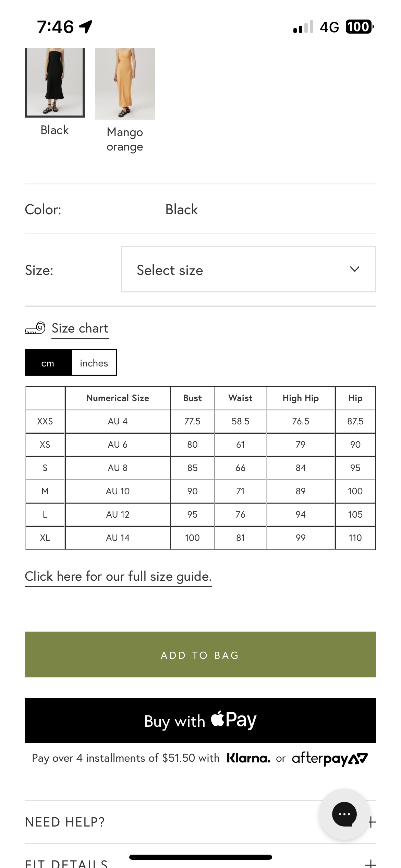Screen dimensions: 401x868
Task: Choose the Mango orange dress thumbnail
Action: coord(125,84)
